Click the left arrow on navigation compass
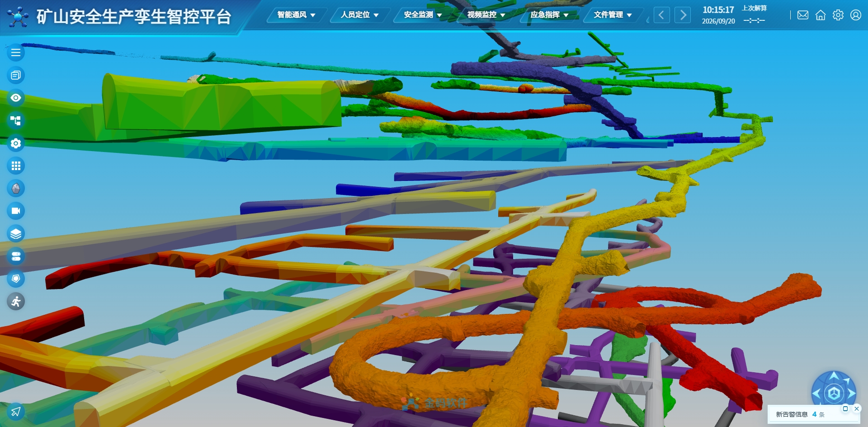868x427 pixels. click(x=817, y=394)
